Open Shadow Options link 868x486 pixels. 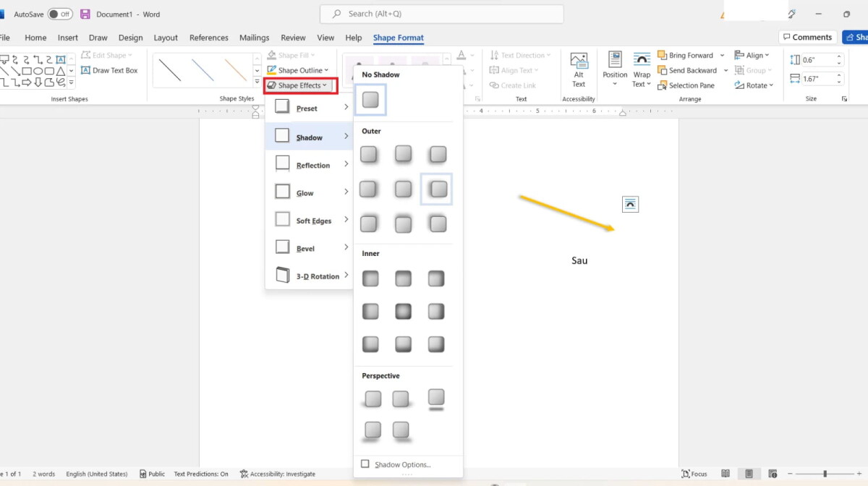[x=402, y=464]
